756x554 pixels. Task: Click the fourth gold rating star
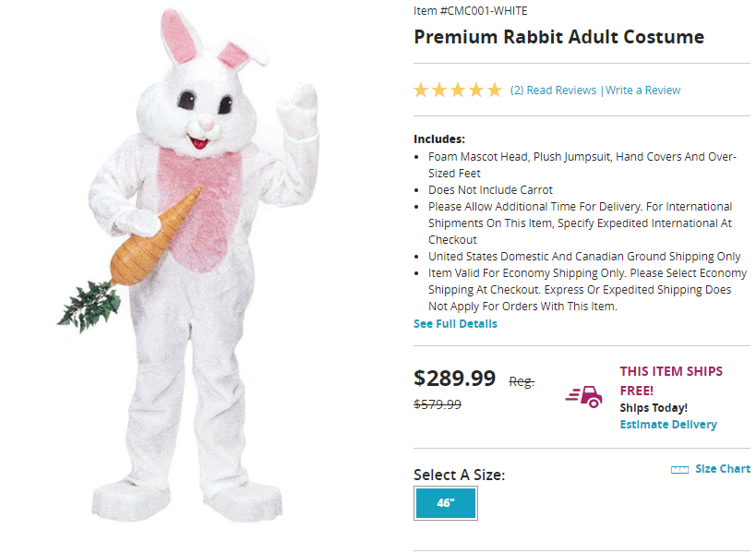point(476,90)
